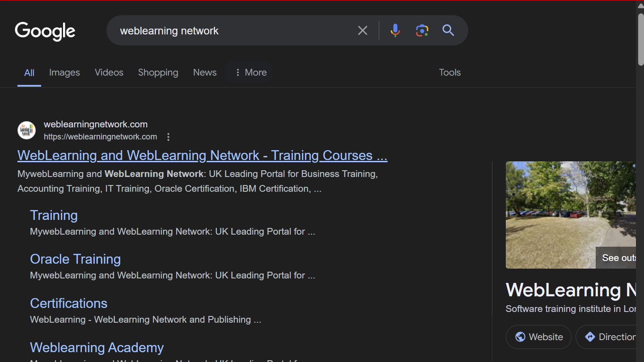Click the street view location photo
644x362 pixels.
point(571,215)
